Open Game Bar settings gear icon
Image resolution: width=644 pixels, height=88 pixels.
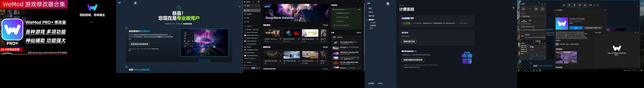pyautogui.click(x=598, y=5)
